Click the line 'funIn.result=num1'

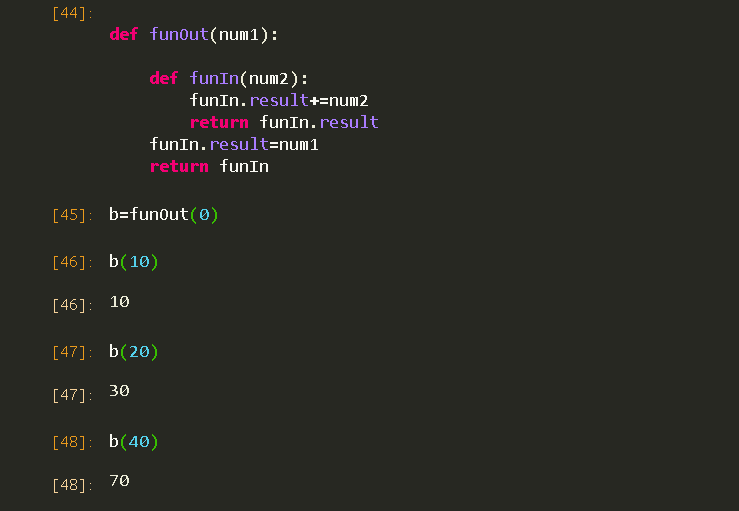click(234, 144)
